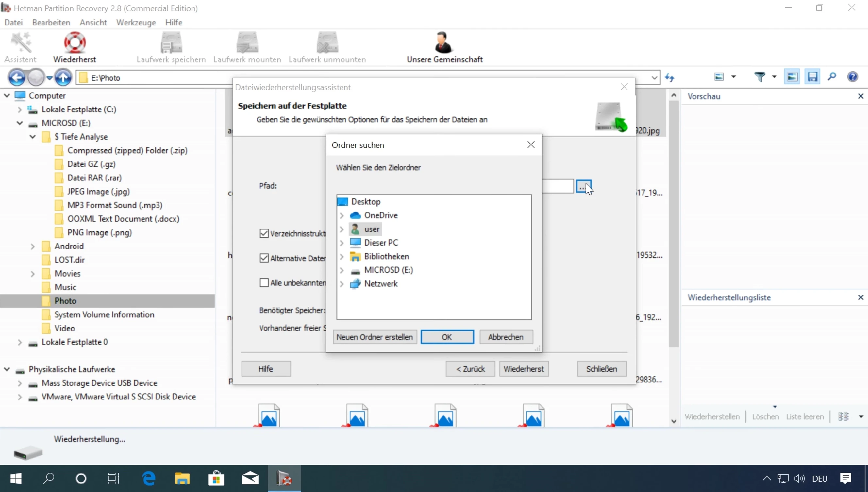Image resolution: width=868 pixels, height=492 pixels.
Task: Open the Hilfe menu
Action: pyautogui.click(x=174, y=22)
